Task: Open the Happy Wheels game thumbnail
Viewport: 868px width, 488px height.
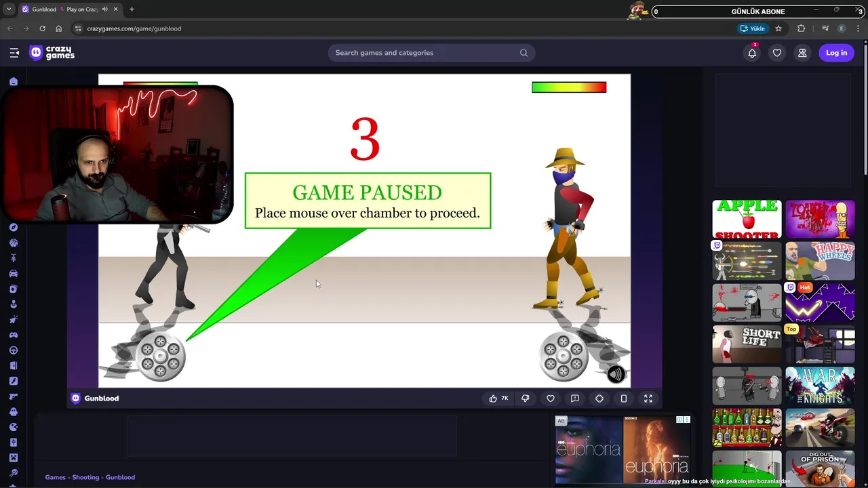Action: pyautogui.click(x=820, y=261)
